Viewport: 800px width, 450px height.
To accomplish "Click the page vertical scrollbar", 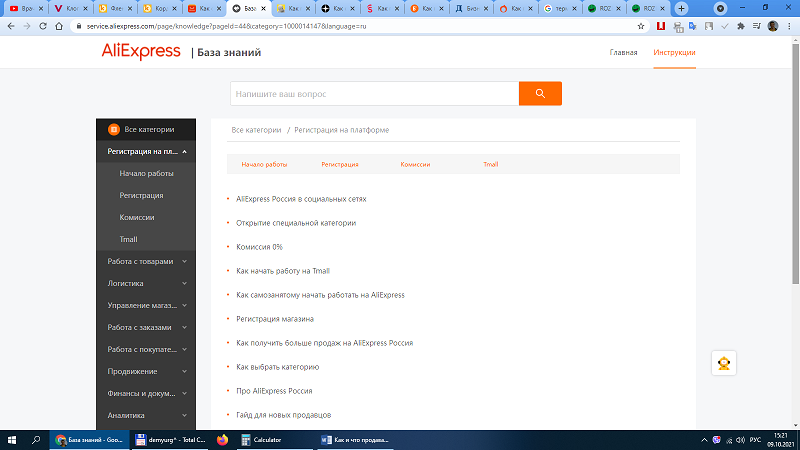I will point(795,164).
